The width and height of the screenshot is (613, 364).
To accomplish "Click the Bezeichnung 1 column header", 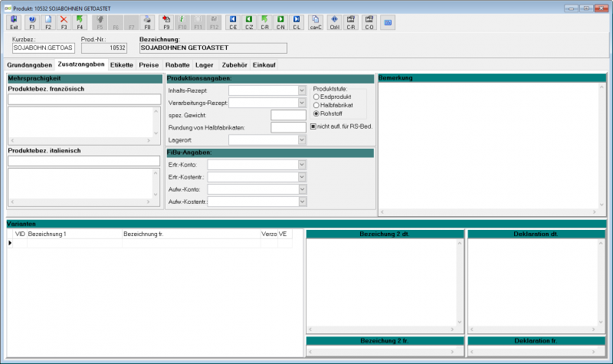I will pyautogui.click(x=74, y=234).
